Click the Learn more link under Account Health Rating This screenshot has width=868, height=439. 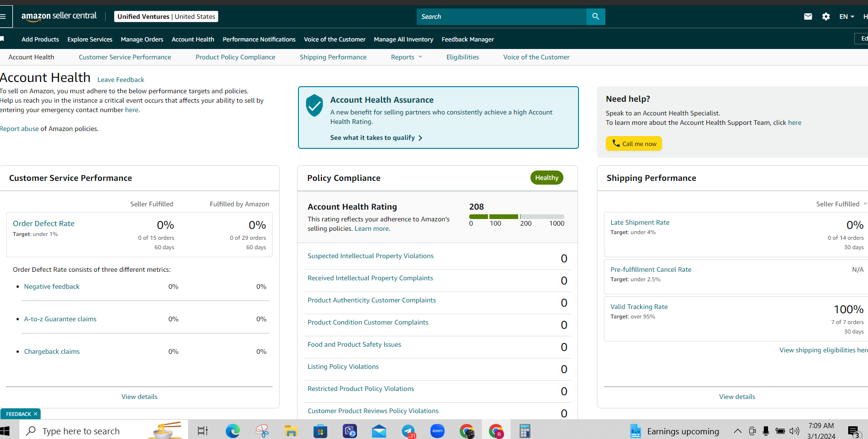click(x=372, y=228)
